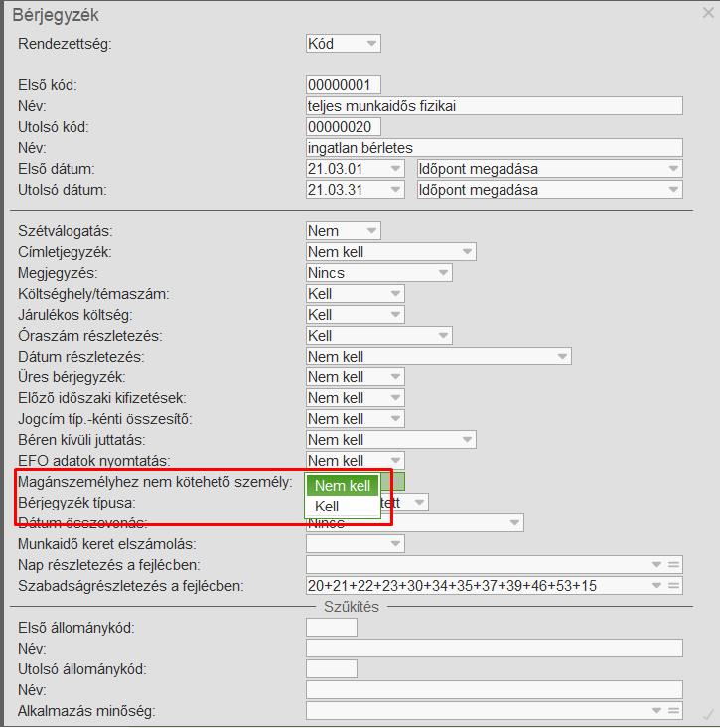Select Nem kell in the open list
Screen dimensions: 720x728
(x=343, y=486)
